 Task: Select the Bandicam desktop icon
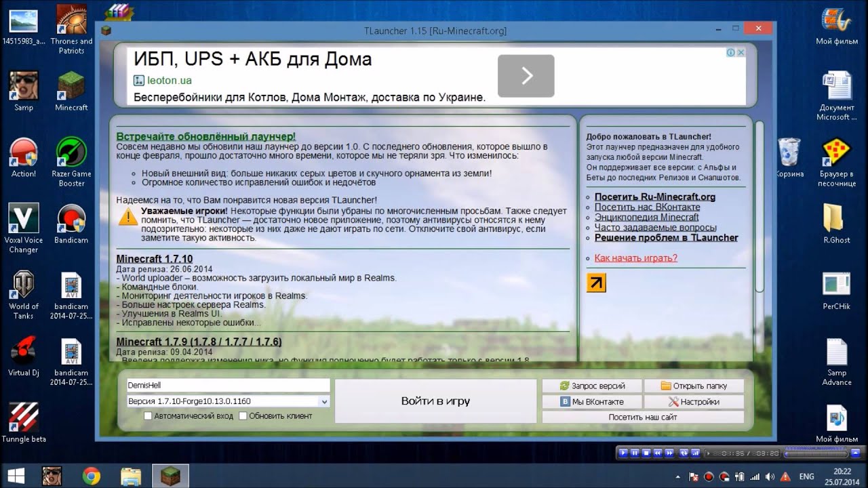point(71,224)
